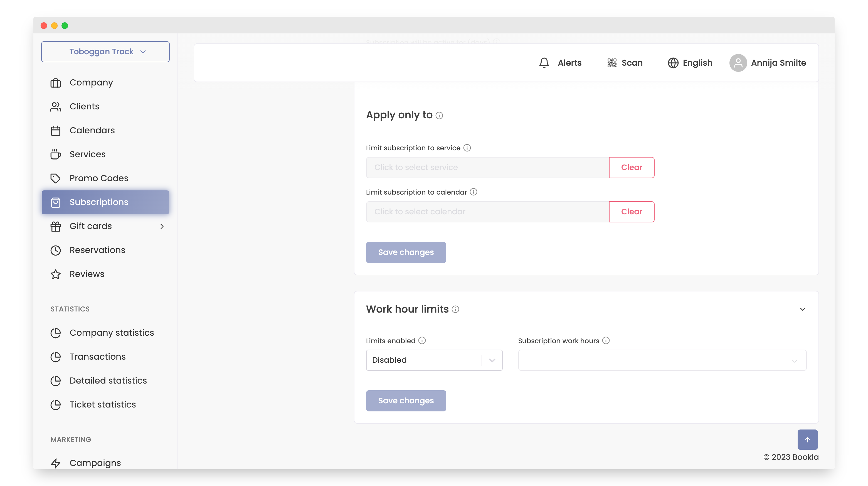Click info icon for Limit subscription to calendar

pos(474,192)
